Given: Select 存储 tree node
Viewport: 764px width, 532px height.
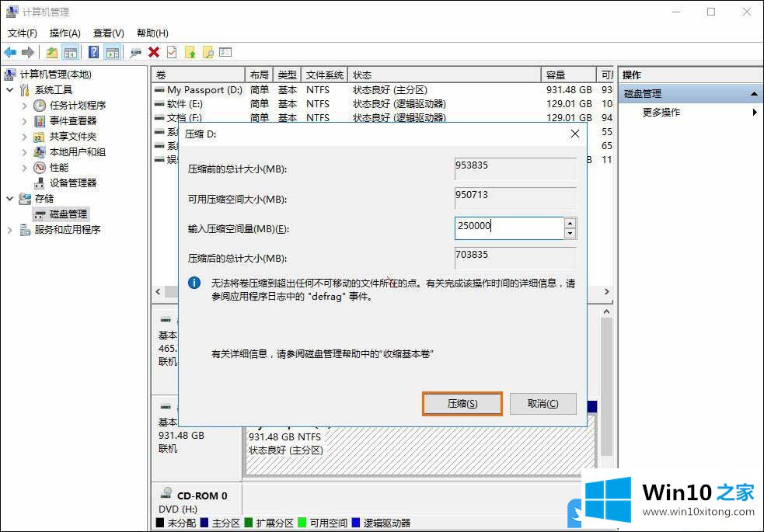Looking at the screenshot, I should [44, 199].
